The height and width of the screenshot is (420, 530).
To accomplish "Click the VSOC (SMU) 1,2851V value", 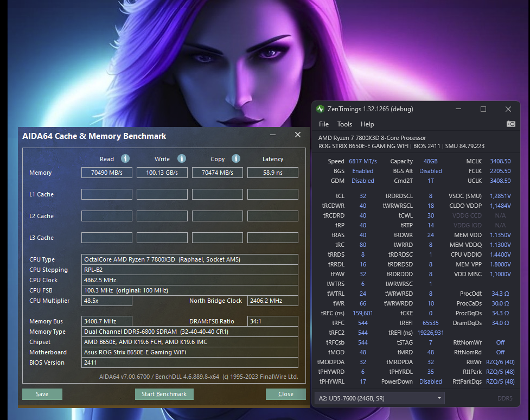I will tap(500, 196).
